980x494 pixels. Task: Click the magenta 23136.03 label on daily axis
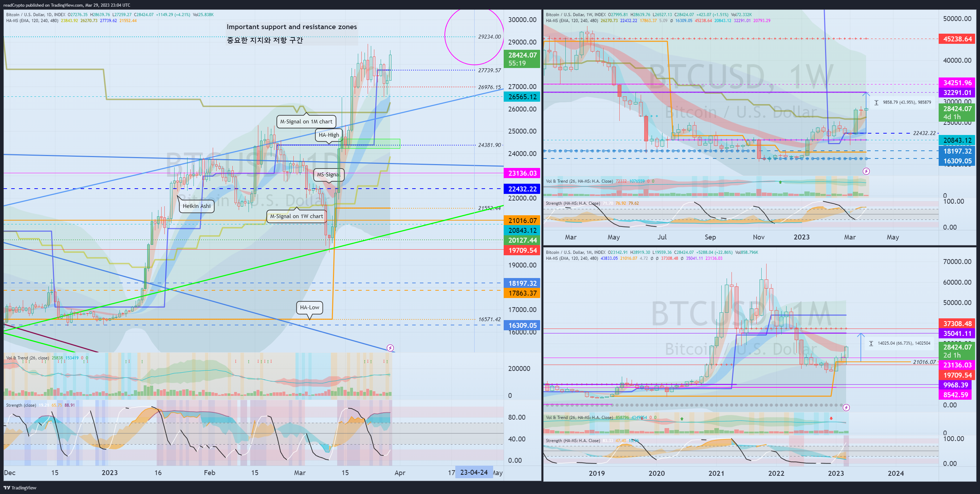[522, 173]
